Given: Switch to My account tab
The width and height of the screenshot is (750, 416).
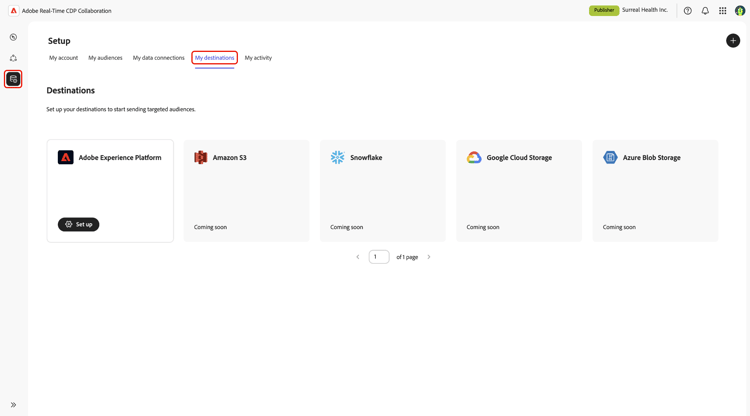Looking at the screenshot, I should pyautogui.click(x=63, y=58).
